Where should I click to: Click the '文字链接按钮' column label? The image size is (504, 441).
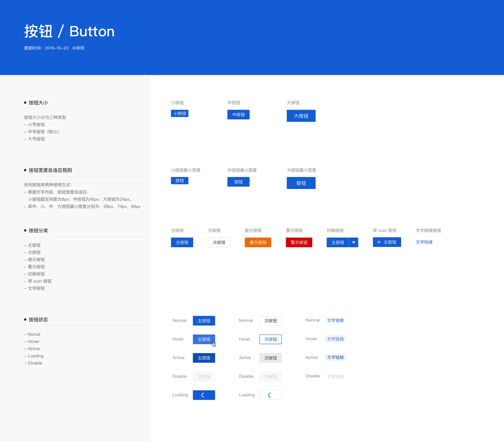[428, 231]
